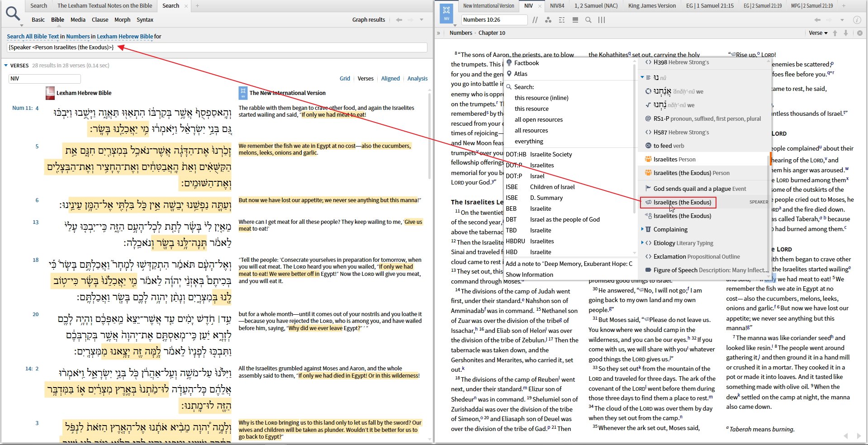
Task: Click the back arrow in NIV panel toolbar
Action: (x=817, y=20)
